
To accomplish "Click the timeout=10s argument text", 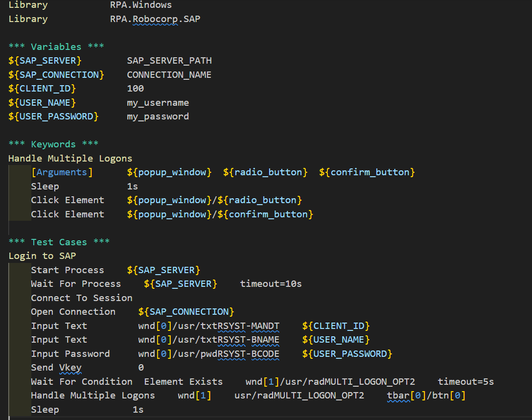I will click(270, 283).
